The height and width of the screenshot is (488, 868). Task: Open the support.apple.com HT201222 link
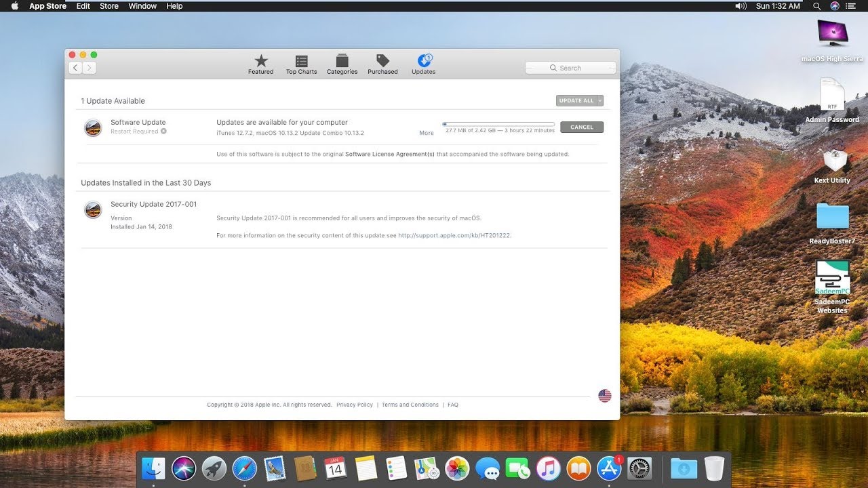tap(454, 235)
